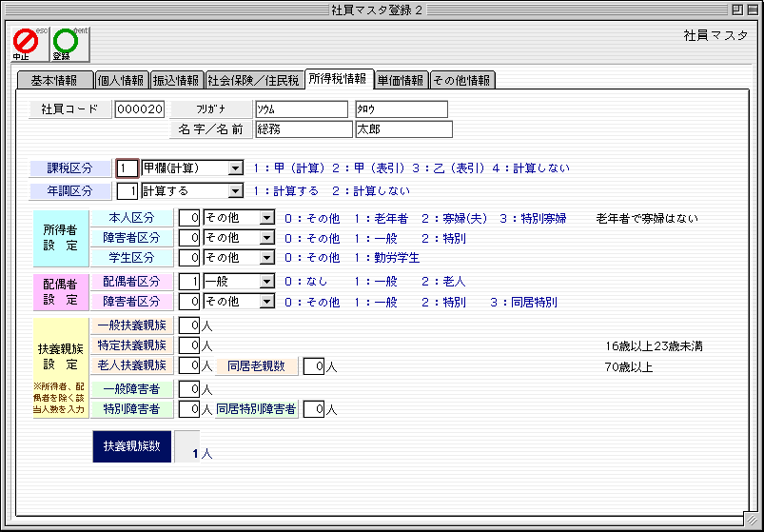Screen dimensions: 764x532
Task: Click the 社員マスタ heading text
Action: tap(715, 36)
